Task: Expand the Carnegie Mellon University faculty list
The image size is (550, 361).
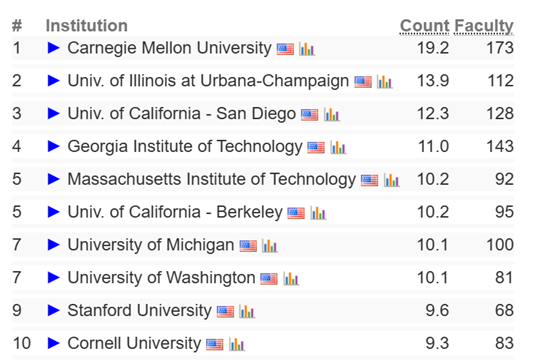Action: [x=53, y=48]
